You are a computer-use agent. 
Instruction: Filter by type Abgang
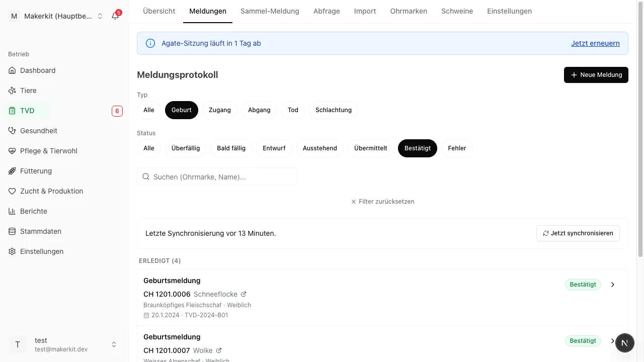259,110
